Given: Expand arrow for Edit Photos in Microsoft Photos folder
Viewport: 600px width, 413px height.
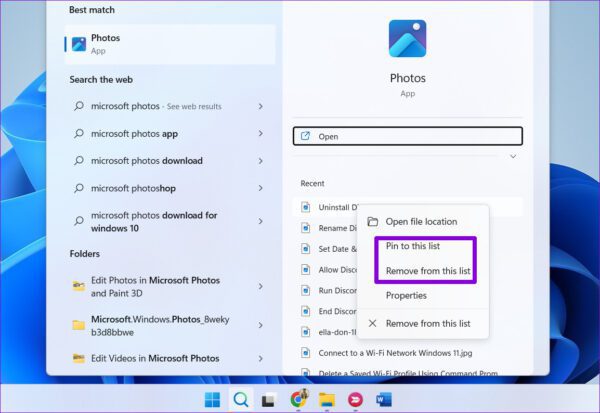Looking at the screenshot, I should coord(261,286).
